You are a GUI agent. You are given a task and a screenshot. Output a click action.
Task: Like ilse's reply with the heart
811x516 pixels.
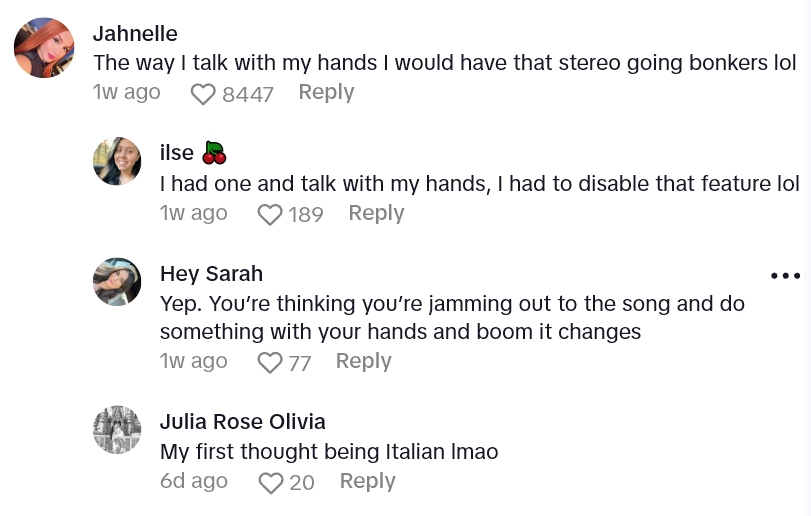coord(270,215)
